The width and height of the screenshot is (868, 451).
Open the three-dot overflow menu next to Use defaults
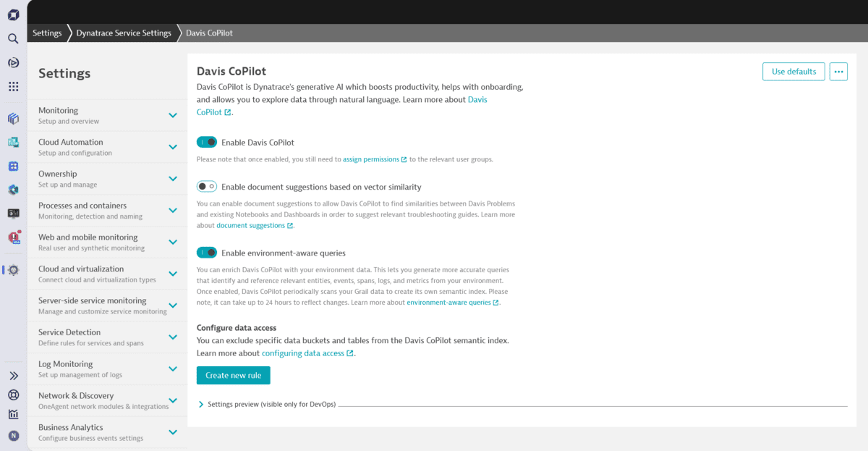[838, 71]
